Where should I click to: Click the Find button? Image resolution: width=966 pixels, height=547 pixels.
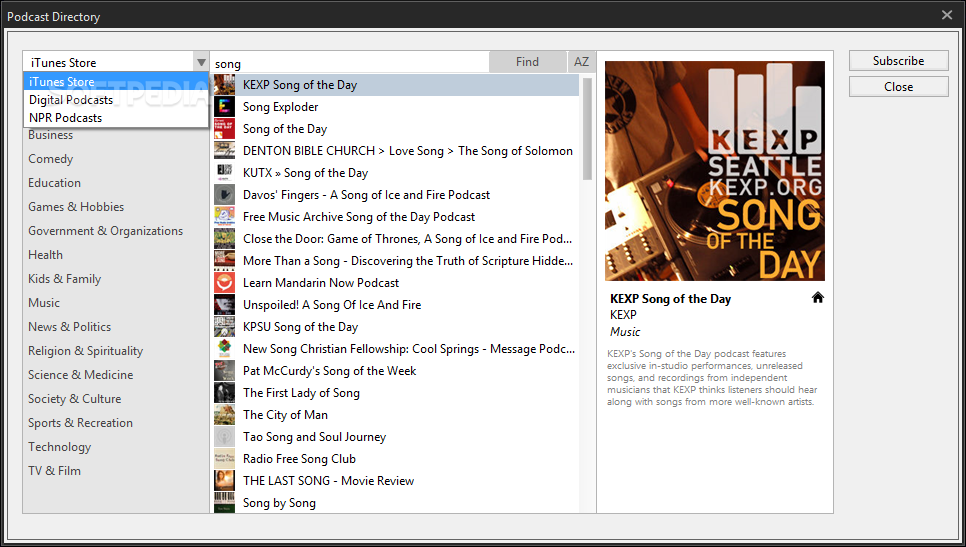pyautogui.click(x=527, y=62)
